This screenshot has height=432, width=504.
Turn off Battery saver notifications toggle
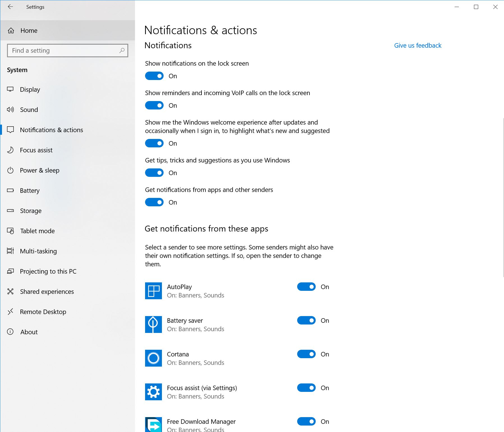tap(306, 320)
